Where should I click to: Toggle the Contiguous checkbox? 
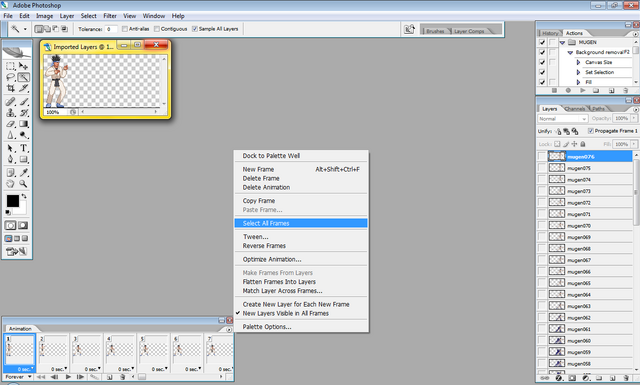click(x=157, y=29)
